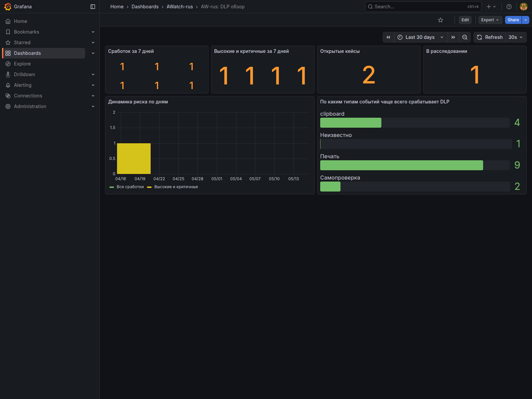Viewport: 532px width, 399px height.
Task: Click the Grafana logo icon
Action: (x=8, y=7)
